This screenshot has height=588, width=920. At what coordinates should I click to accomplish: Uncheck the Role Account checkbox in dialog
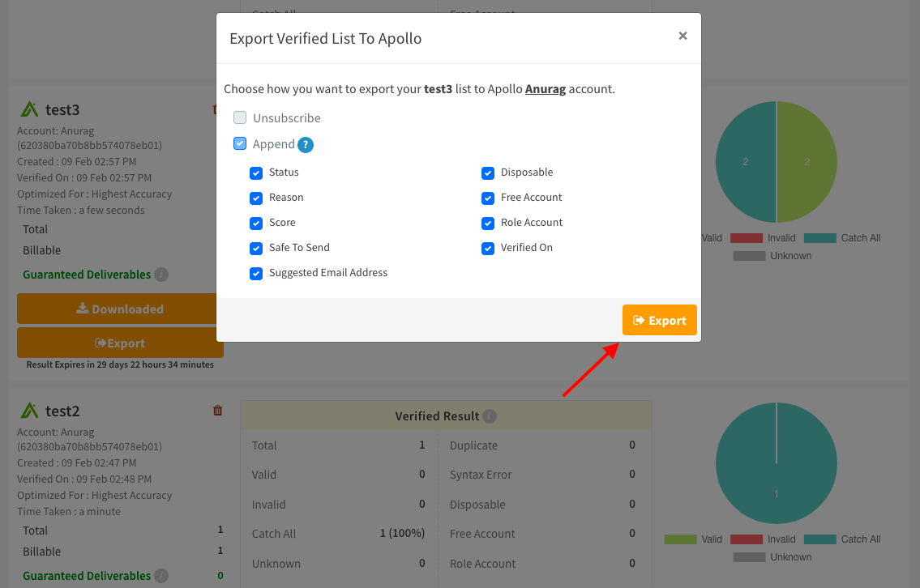pos(488,224)
